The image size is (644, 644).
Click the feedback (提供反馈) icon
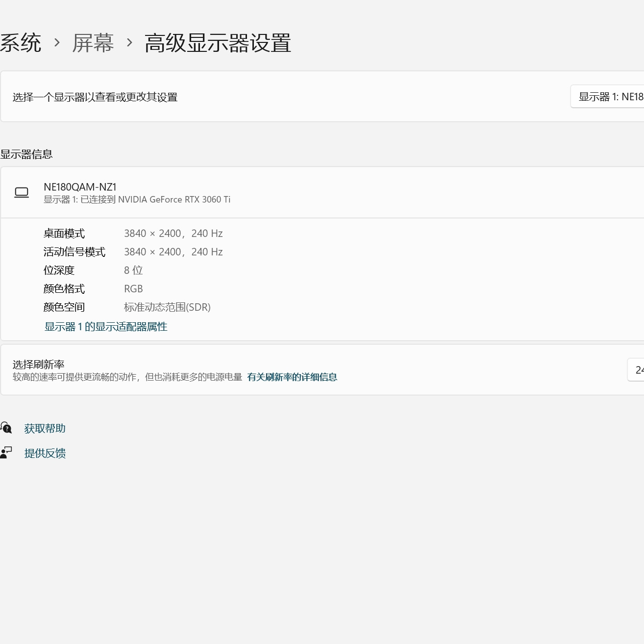6,452
